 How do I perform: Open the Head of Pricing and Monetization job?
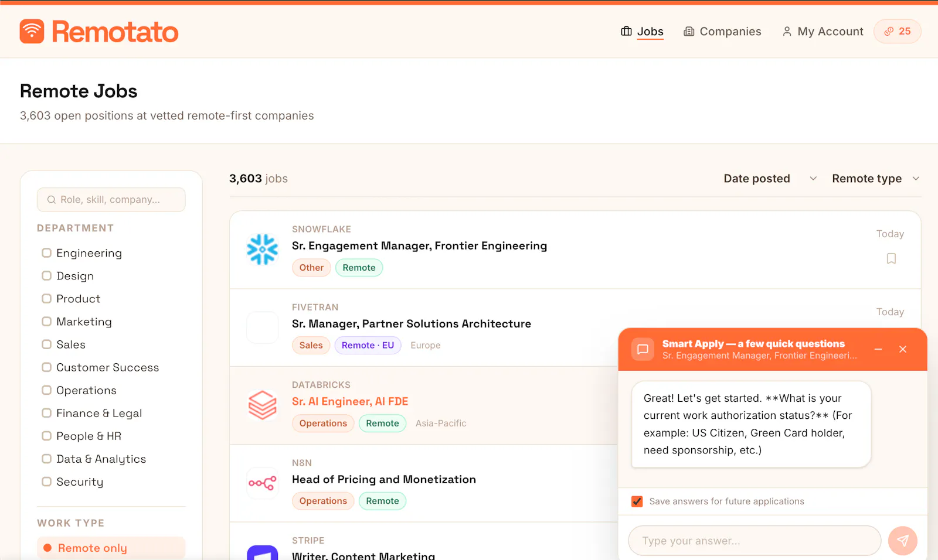click(x=384, y=480)
